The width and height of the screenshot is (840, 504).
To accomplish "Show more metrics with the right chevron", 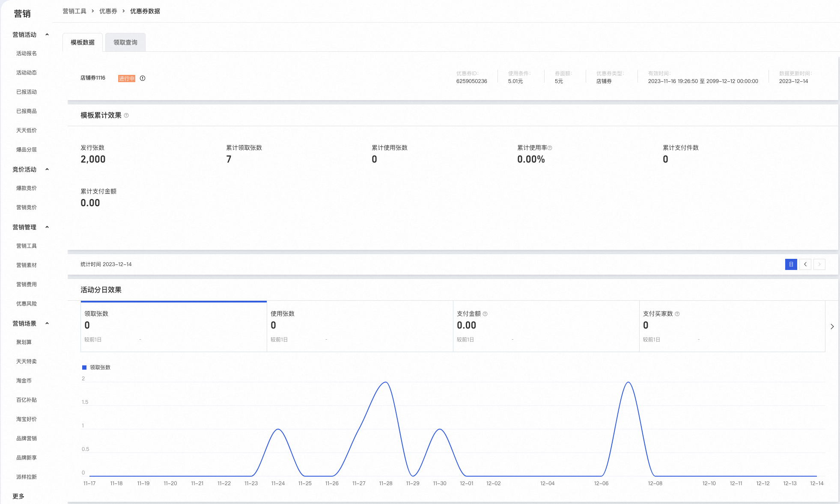I will pos(832,326).
